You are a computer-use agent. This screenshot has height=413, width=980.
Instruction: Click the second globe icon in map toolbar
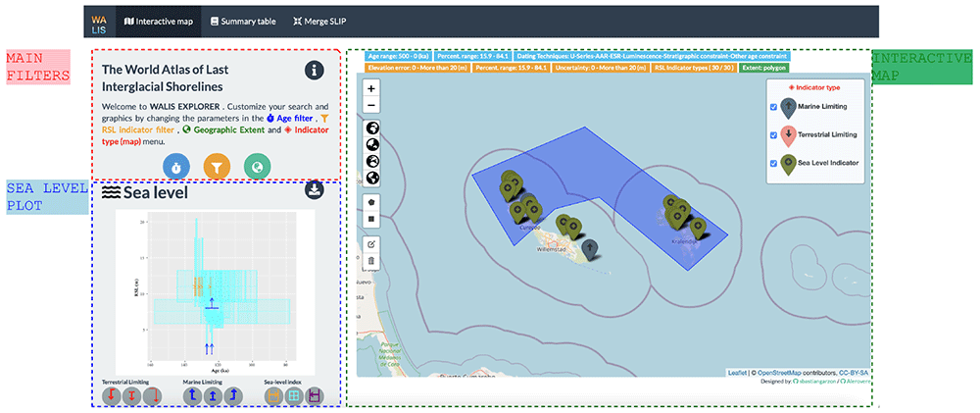pos(371,145)
